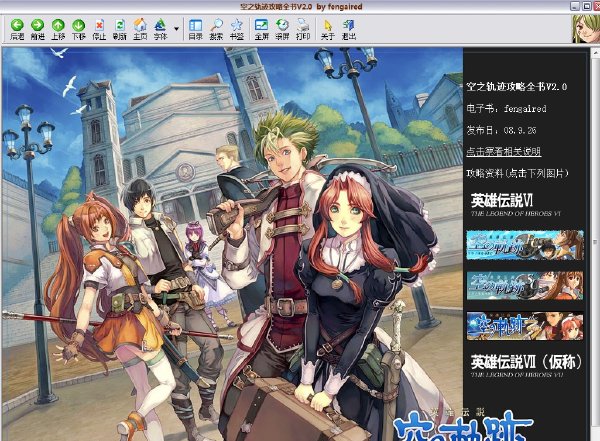Click the '电子书: fengaired' text
The image size is (600, 441).
pyautogui.click(x=506, y=109)
